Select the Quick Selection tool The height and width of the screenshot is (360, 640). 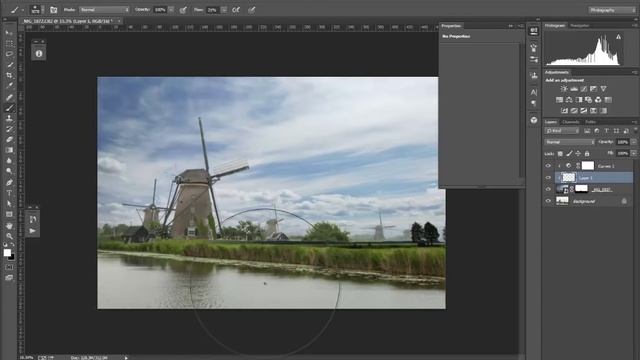click(9, 64)
